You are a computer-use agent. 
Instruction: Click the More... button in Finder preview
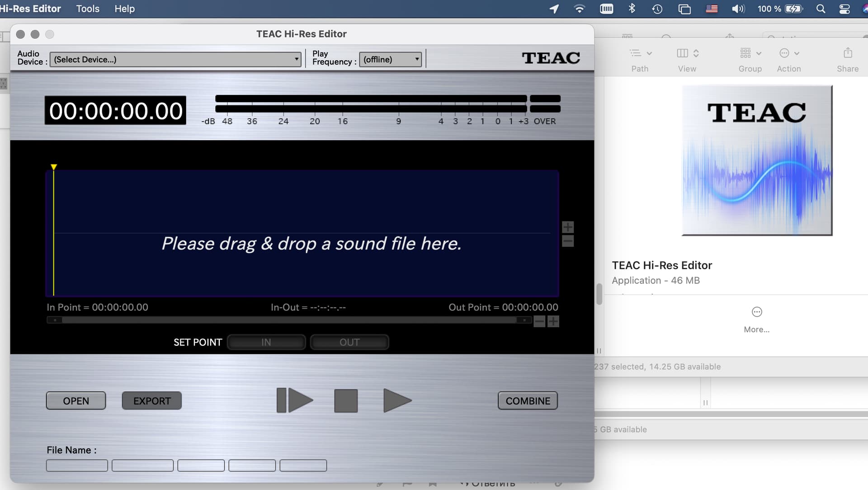click(757, 320)
